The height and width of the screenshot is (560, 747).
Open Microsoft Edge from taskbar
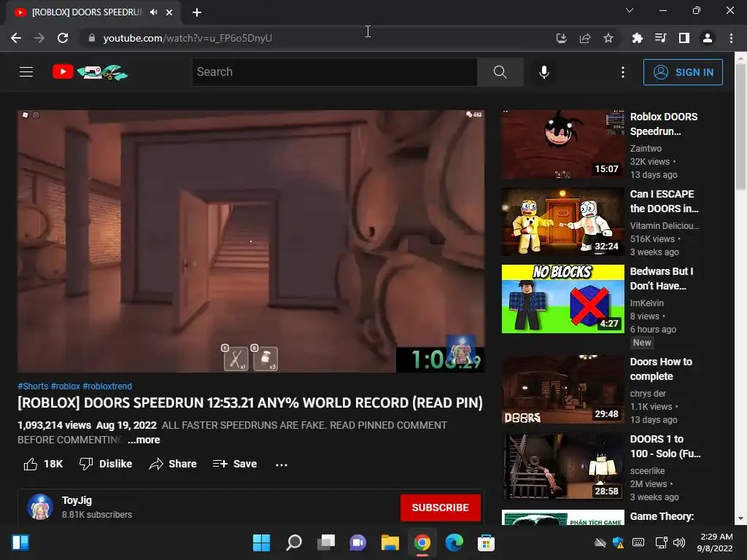point(454,542)
